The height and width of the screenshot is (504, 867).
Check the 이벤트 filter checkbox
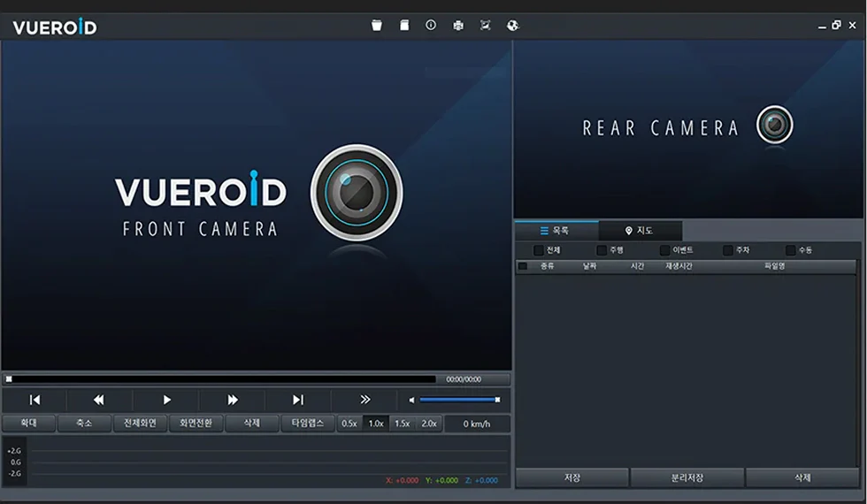click(664, 250)
